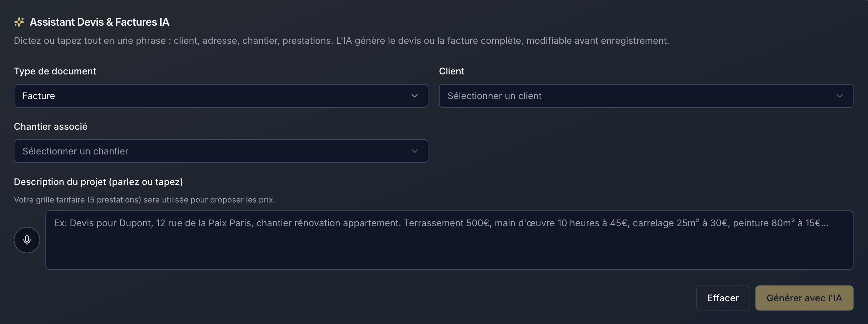The height and width of the screenshot is (324, 868).
Task: Click the "Type de document" field label
Action: (55, 71)
